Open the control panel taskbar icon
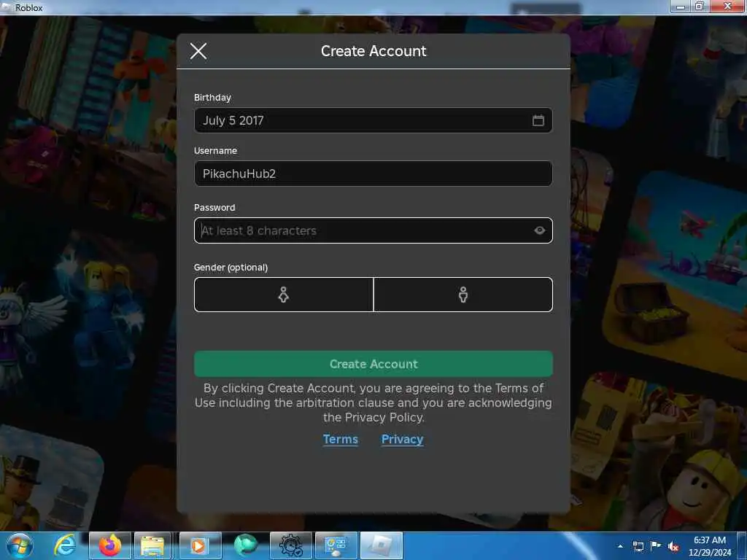 (x=336, y=545)
